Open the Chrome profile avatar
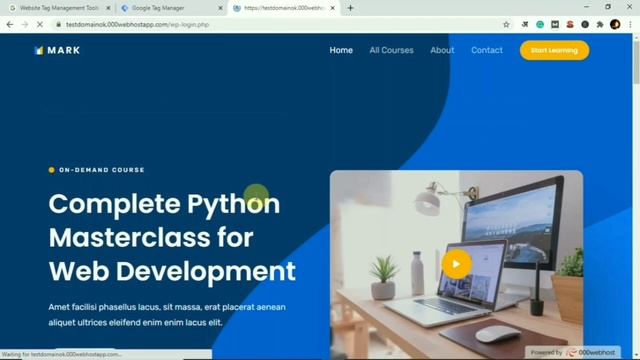The width and height of the screenshot is (640, 360). point(615,24)
